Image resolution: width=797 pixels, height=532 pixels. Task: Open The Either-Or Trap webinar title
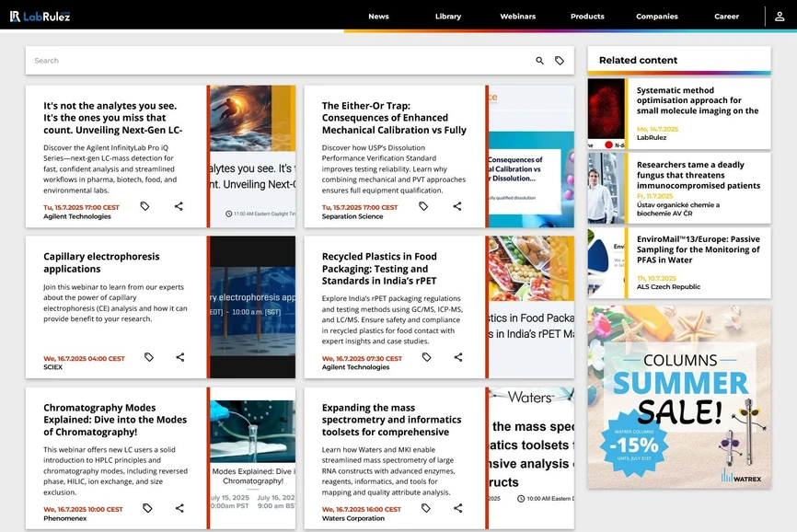tap(394, 118)
